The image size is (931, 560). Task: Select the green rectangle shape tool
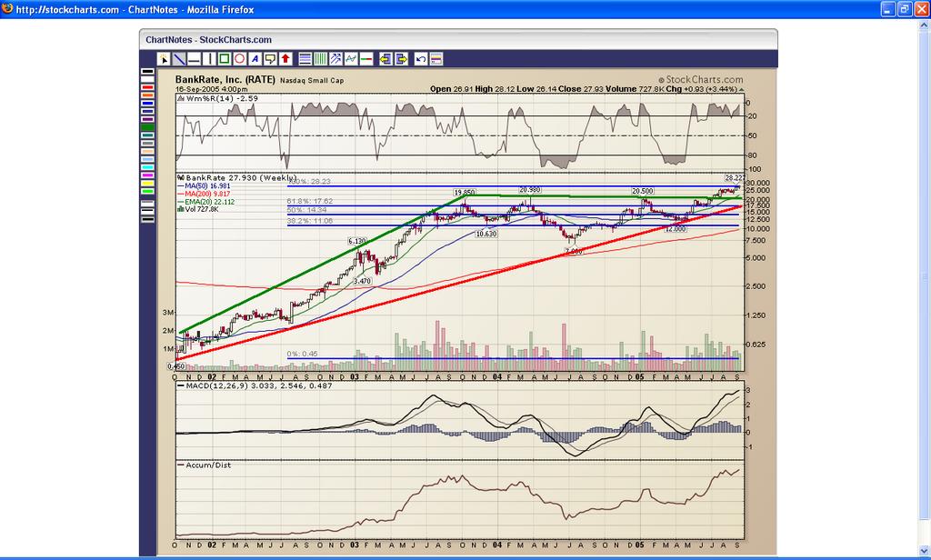coord(225,59)
